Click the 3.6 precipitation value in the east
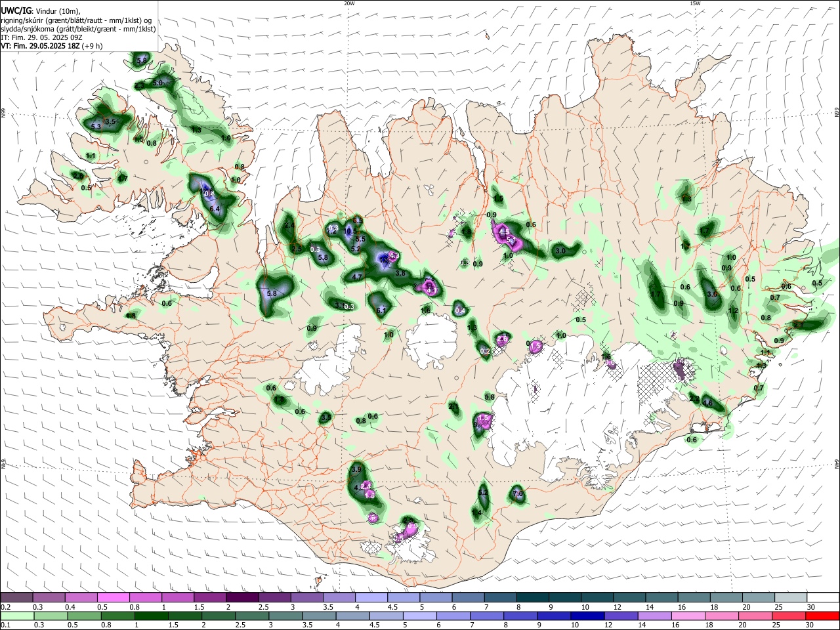This screenshot has width=840, height=630. pyautogui.click(x=712, y=295)
